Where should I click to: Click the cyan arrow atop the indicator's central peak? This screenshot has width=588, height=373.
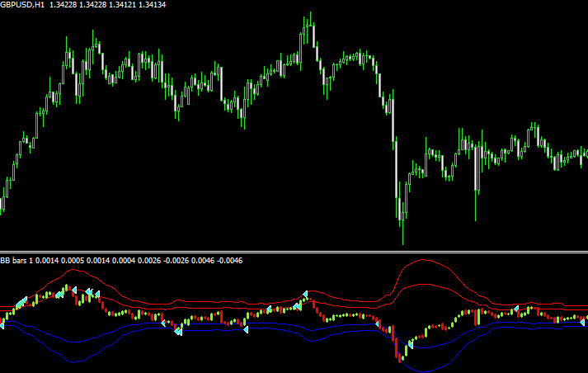[305, 294]
